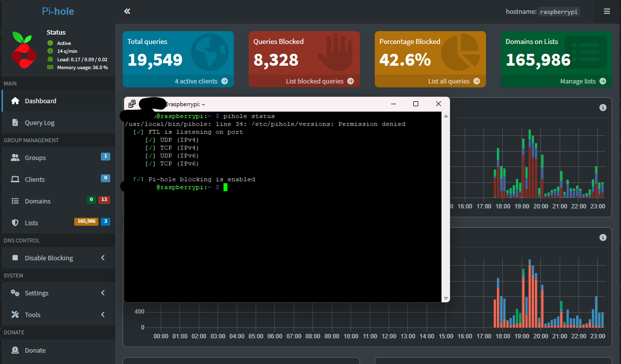Screen dimensions: 621x364
Task: Click the Settings gears icon
Action: click(x=15, y=293)
